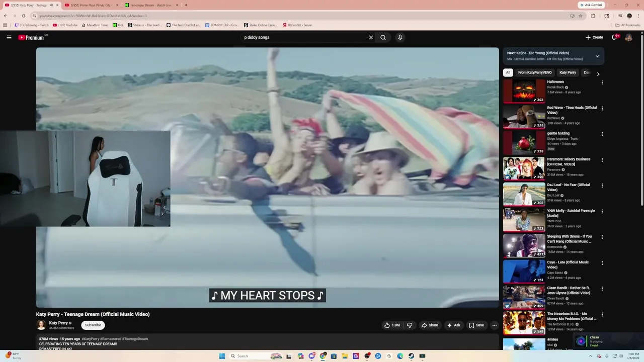The height and width of the screenshot is (362, 644).
Task: Open options for Sleeping With Sirens video
Action: coord(602,237)
